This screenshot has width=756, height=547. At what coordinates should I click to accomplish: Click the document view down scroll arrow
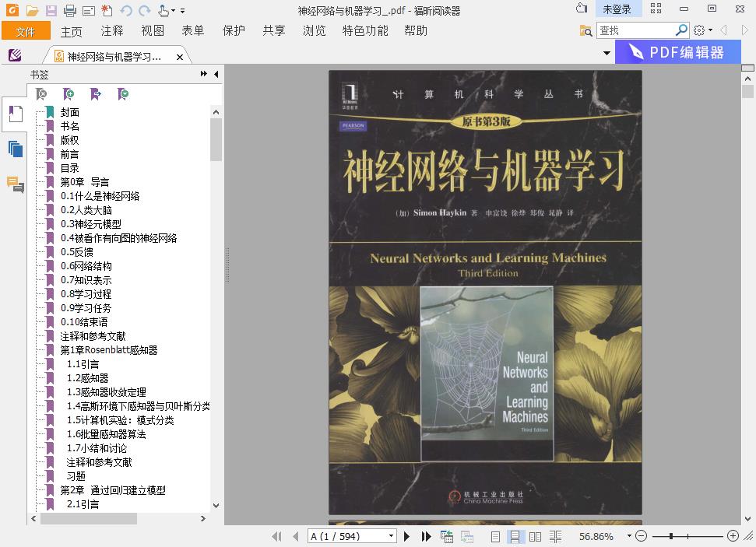[x=747, y=519]
